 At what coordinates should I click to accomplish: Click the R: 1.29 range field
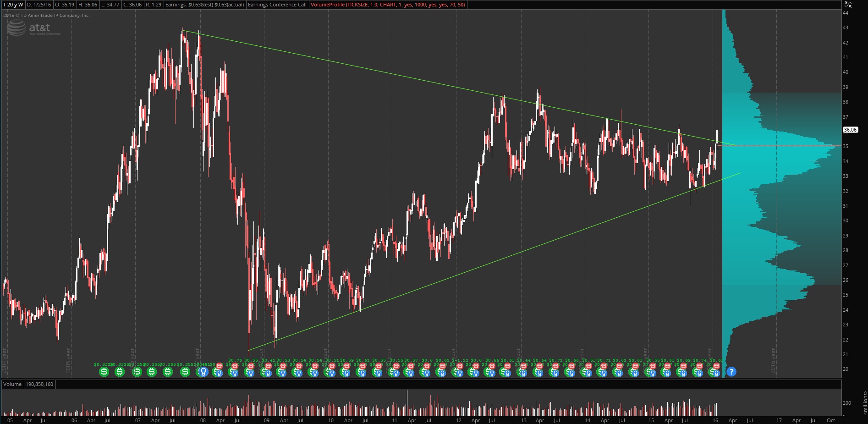click(x=154, y=5)
